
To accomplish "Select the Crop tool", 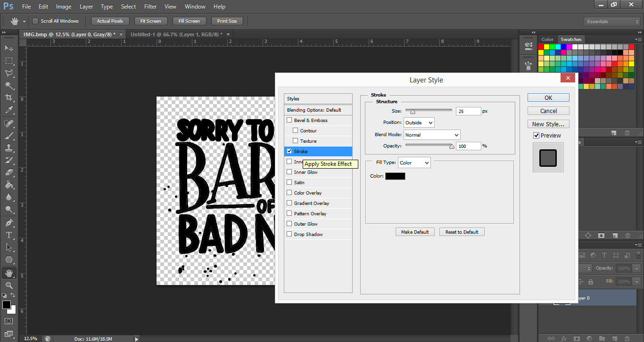I will [8, 98].
